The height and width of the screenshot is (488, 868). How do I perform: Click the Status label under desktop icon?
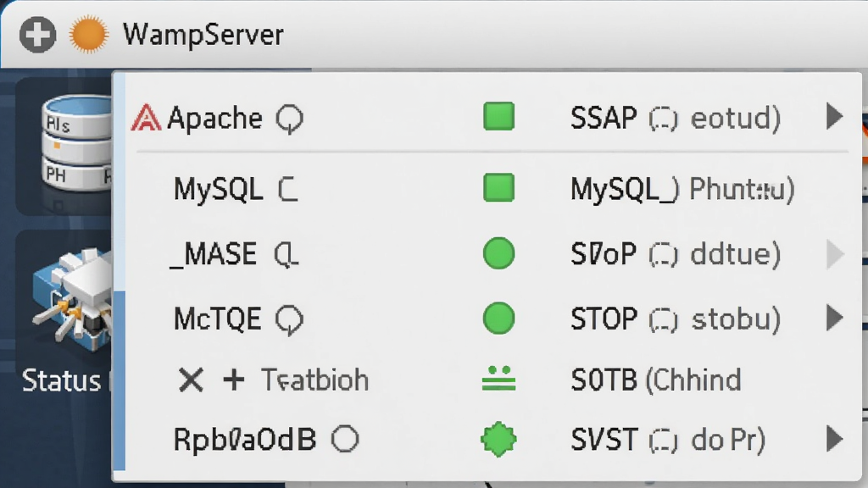61,380
